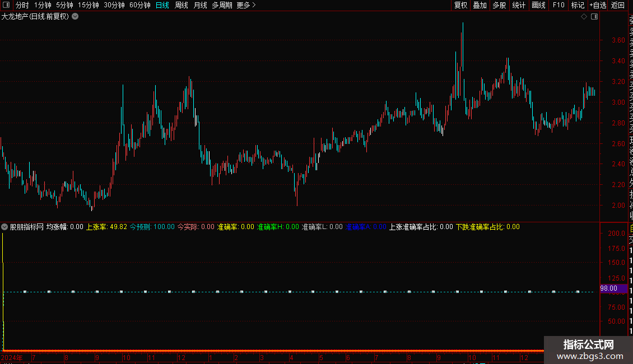The height and width of the screenshot is (364, 633).
Task: Switch to 月线 monthly chart
Action: pyautogui.click(x=200, y=5)
